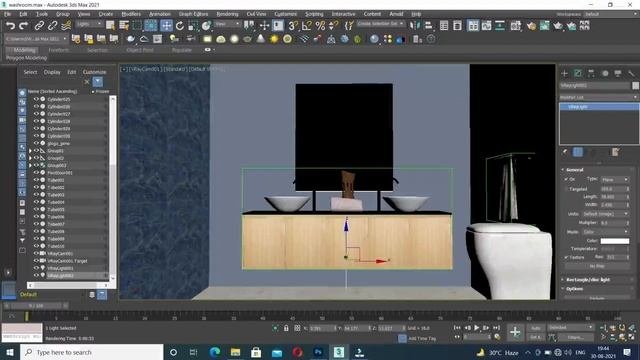Screen dimensions: 640x360
Task: Click the Play Animation button
Action: (476, 328)
